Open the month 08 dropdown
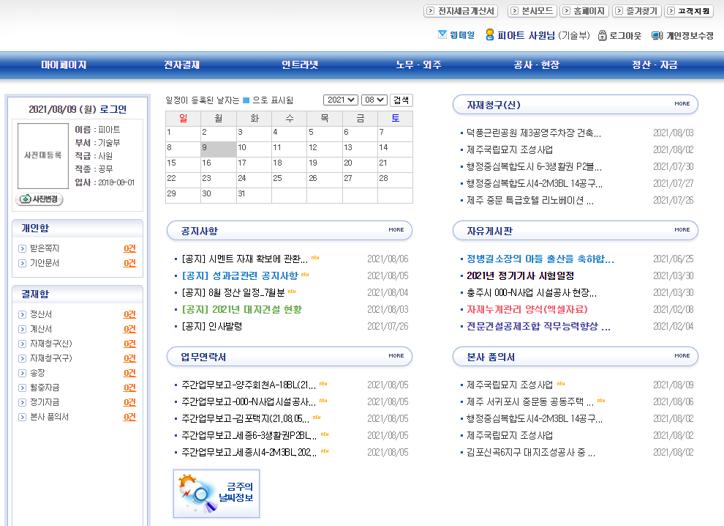The height and width of the screenshot is (526, 724). (x=374, y=100)
